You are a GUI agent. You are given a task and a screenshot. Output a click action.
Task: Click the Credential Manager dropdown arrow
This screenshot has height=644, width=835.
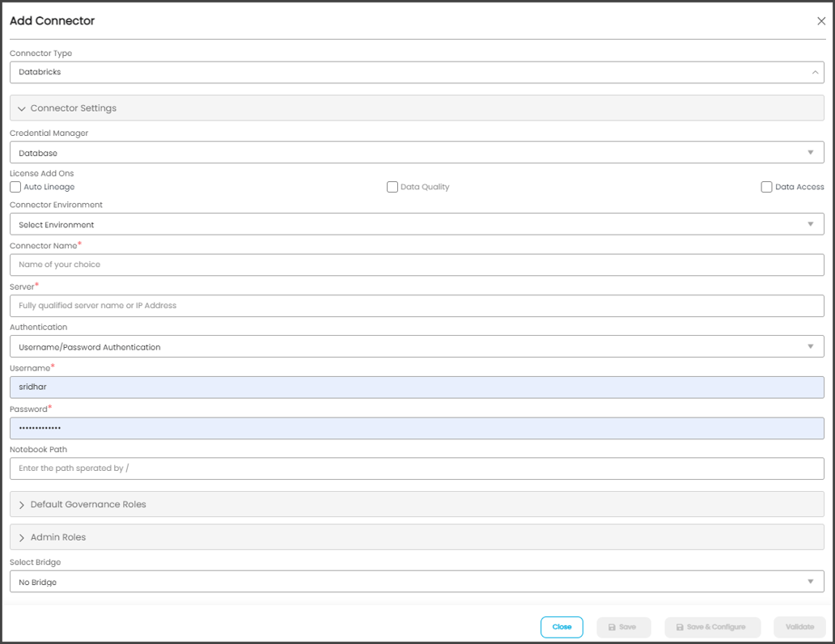click(812, 151)
